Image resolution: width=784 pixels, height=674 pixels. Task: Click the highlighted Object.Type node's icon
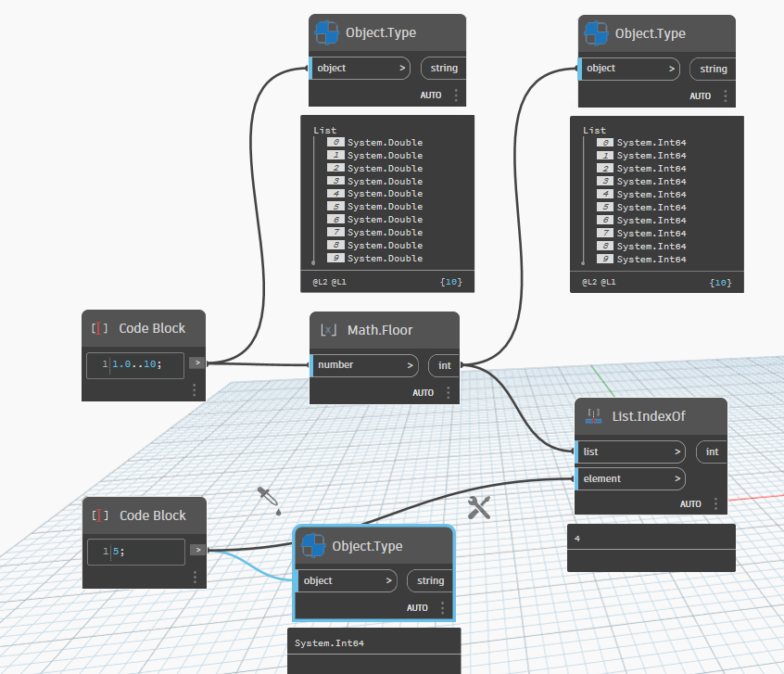click(x=313, y=546)
